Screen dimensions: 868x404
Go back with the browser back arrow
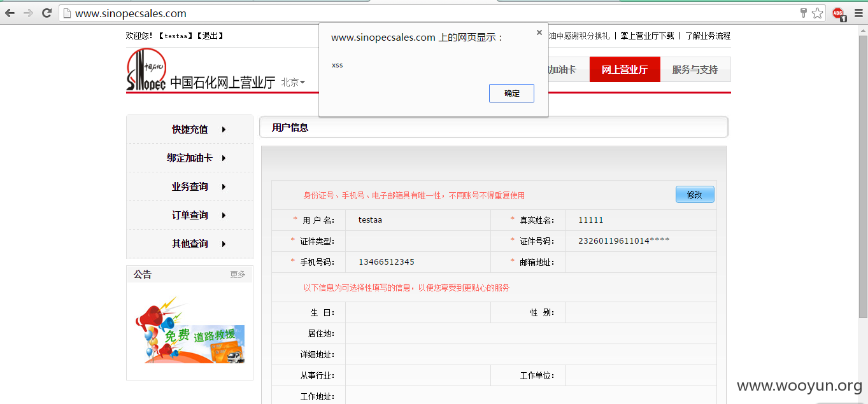pos(10,13)
